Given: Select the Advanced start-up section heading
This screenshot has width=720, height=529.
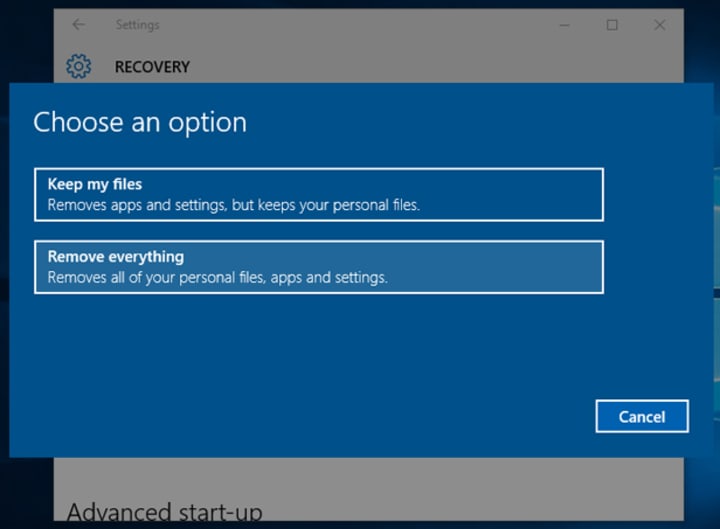Looking at the screenshot, I should pos(164,512).
